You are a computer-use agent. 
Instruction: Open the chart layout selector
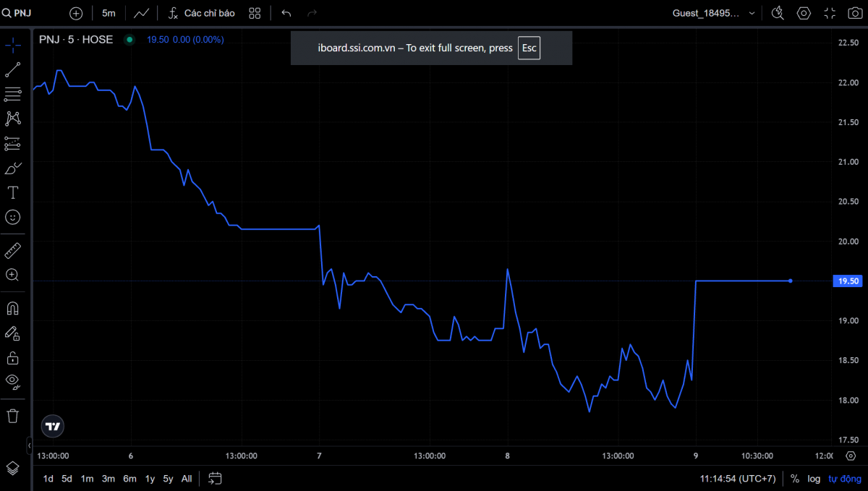pos(255,13)
